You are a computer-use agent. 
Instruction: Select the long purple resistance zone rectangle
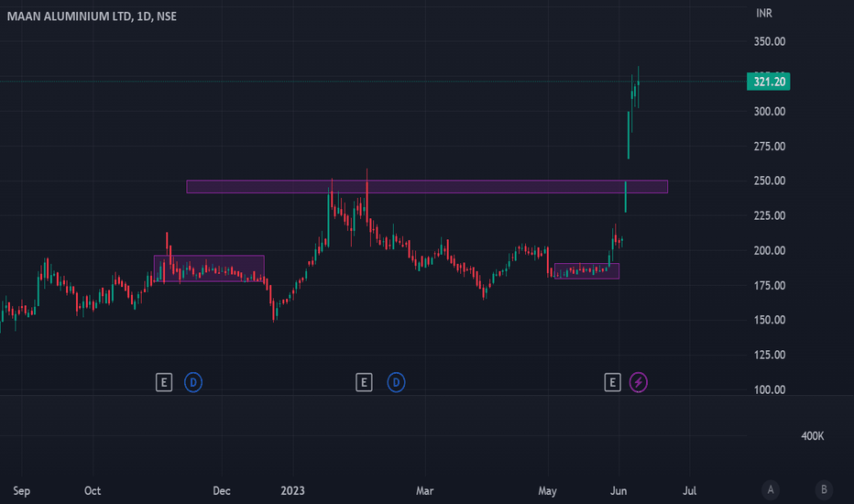click(427, 186)
